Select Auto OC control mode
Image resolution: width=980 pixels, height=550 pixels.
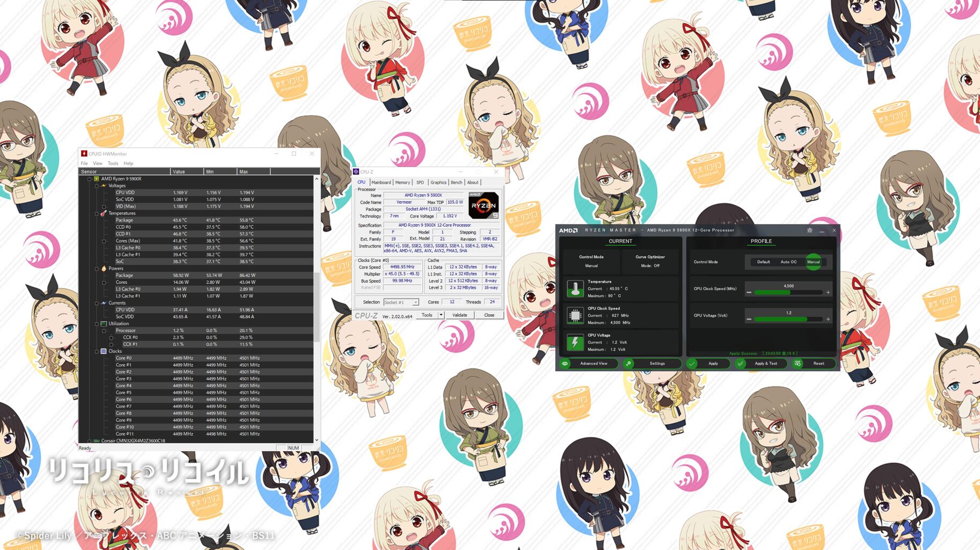click(x=788, y=262)
